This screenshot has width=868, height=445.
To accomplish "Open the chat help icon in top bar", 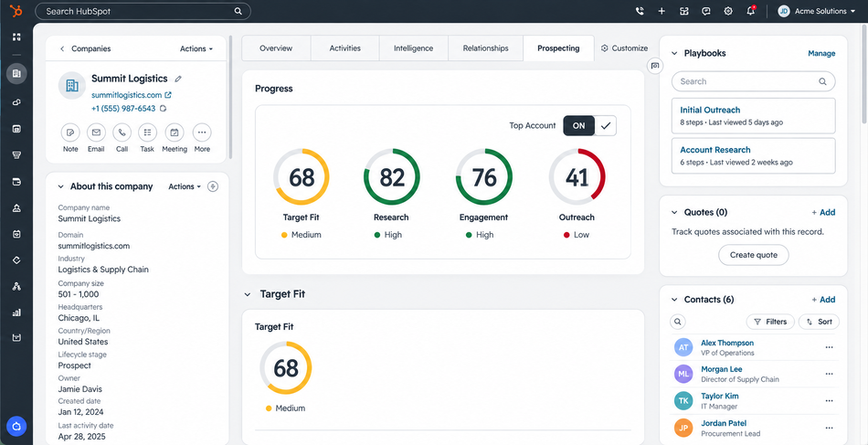I will tap(705, 11).
